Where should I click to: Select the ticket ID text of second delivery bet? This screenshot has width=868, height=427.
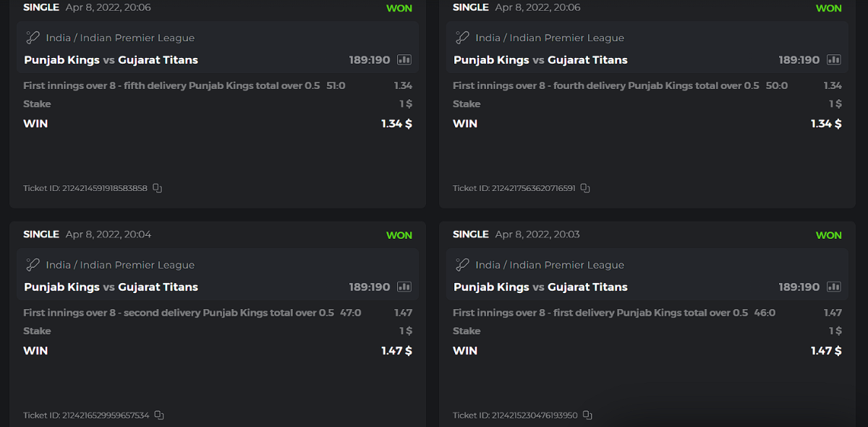coord(85,415)
